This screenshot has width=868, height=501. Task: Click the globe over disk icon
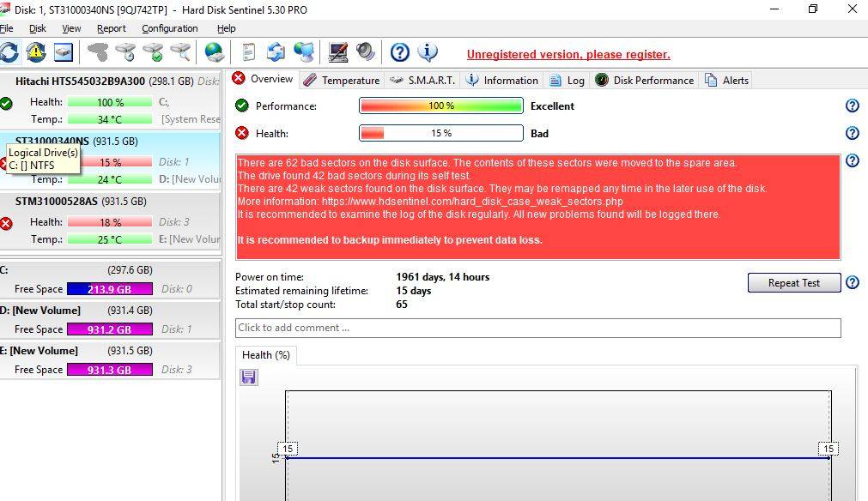click(215, 52)
